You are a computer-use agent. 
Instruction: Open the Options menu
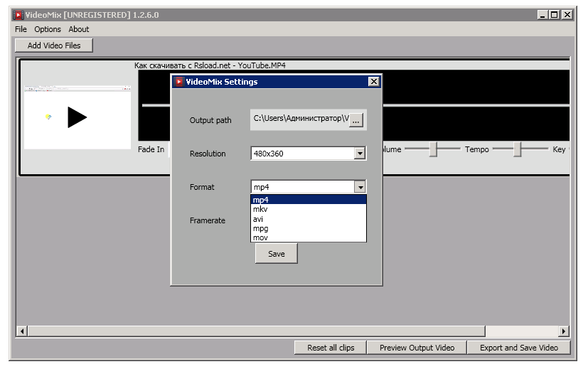click(x=48, y=29)
